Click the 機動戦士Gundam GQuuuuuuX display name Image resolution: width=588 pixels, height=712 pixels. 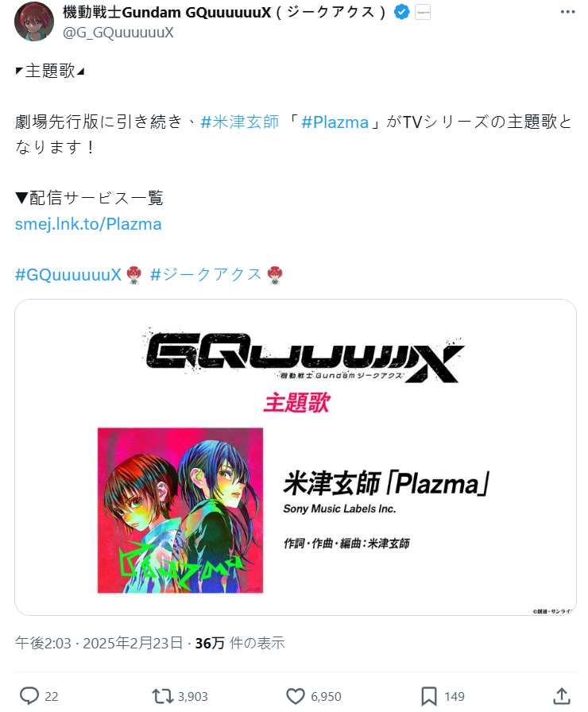point(224,12)
